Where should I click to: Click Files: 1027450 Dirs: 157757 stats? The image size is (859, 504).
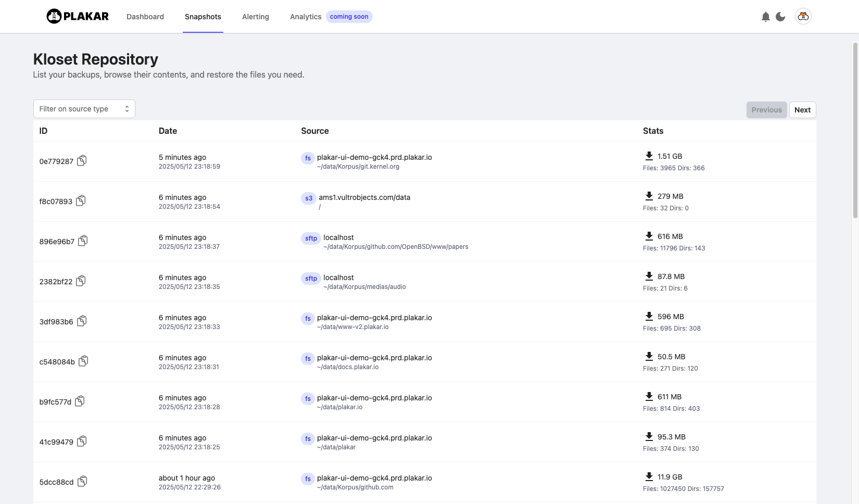click(683, 489)
